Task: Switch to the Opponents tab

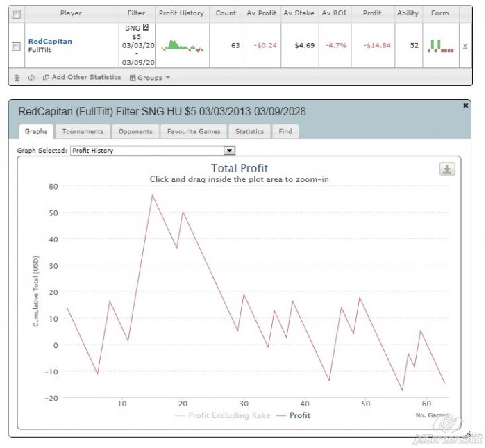Action: click(135, 131)
